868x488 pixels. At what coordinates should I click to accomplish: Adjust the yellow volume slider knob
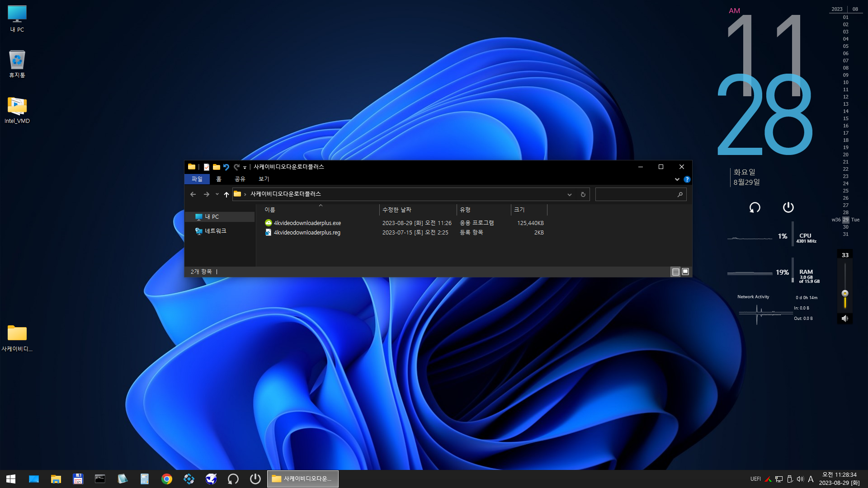pyautogui.click(x=845, y=294)
